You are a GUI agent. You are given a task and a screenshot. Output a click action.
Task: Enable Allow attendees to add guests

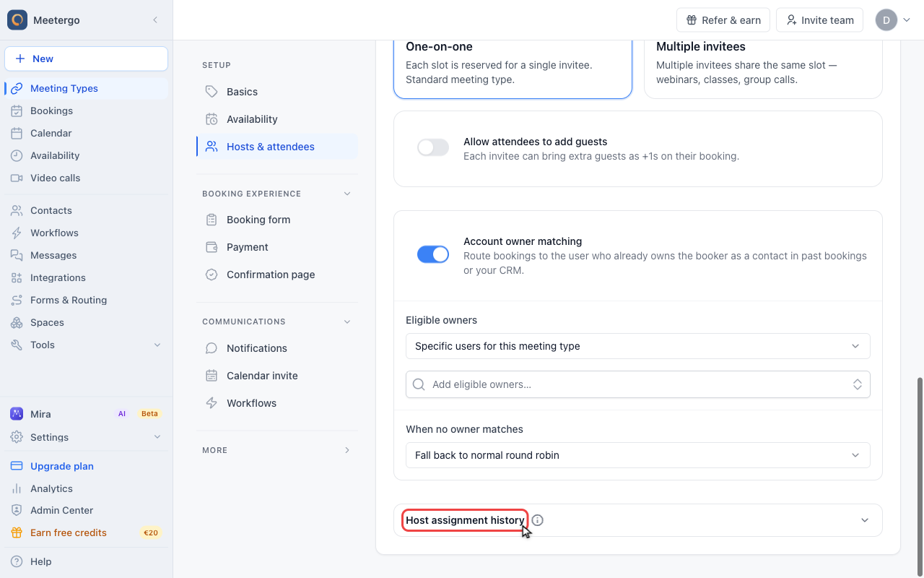pyautogui.click(x=433, y=148)
